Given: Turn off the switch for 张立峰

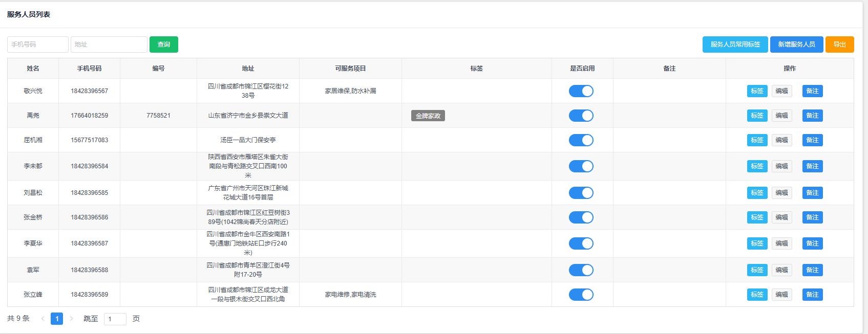Looking at the screenshot, I should point(581,295).
